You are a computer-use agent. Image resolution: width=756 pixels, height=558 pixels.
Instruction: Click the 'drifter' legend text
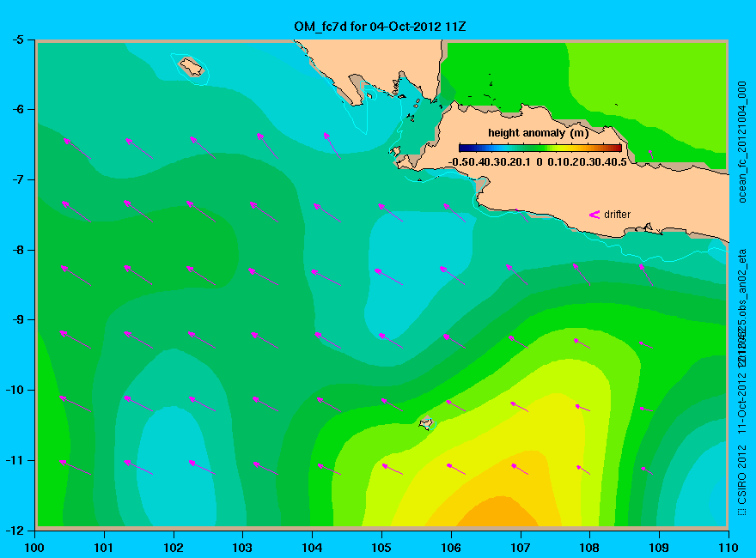coord(617,215)
